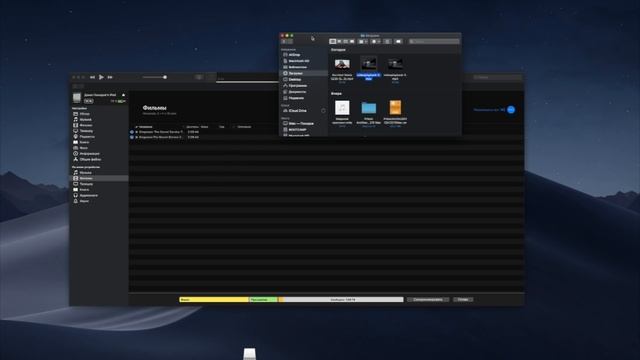Skip to next track in iTunes
The height and width of the screenshot is (360, 640).
pos(110,77)
